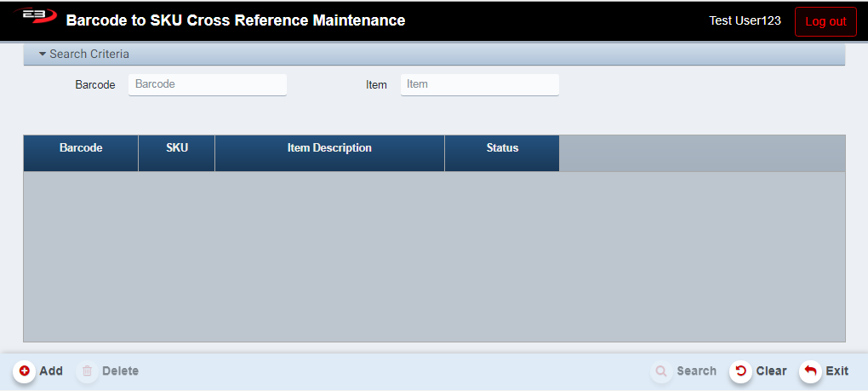Click the Test User123 username
This screenshot has width=868, height=391.
[745, 20]
